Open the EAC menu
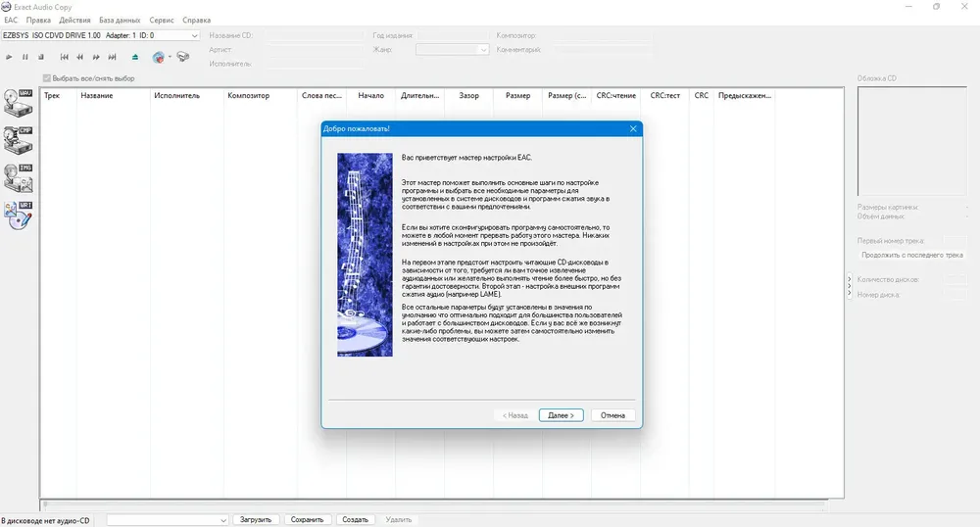The width and height of the screenshot is (980, 527). (11, 20)
